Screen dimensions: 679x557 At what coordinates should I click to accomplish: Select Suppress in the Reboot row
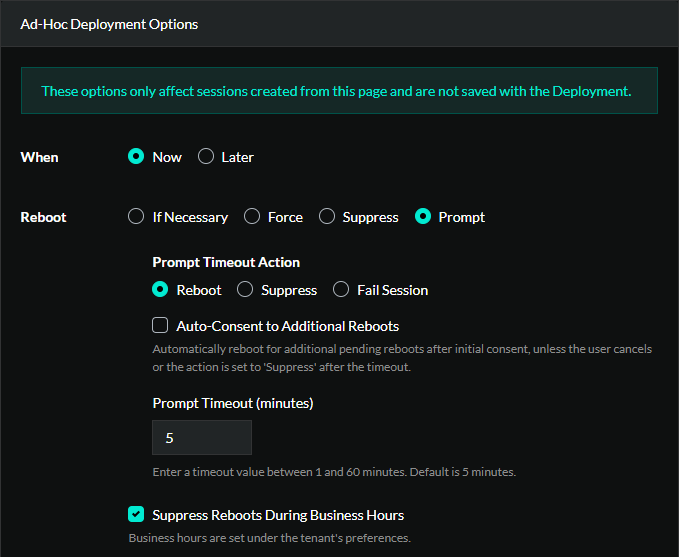[x=327, y=217]
